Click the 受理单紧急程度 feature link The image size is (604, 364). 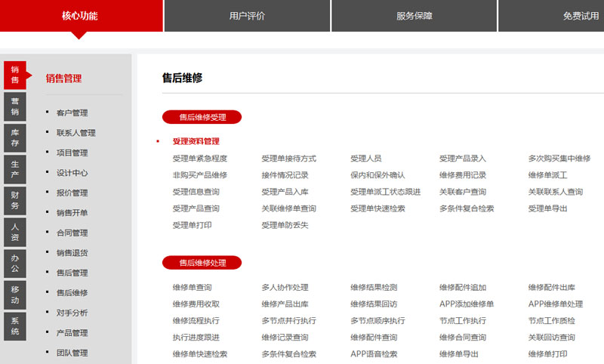(199, 159)
